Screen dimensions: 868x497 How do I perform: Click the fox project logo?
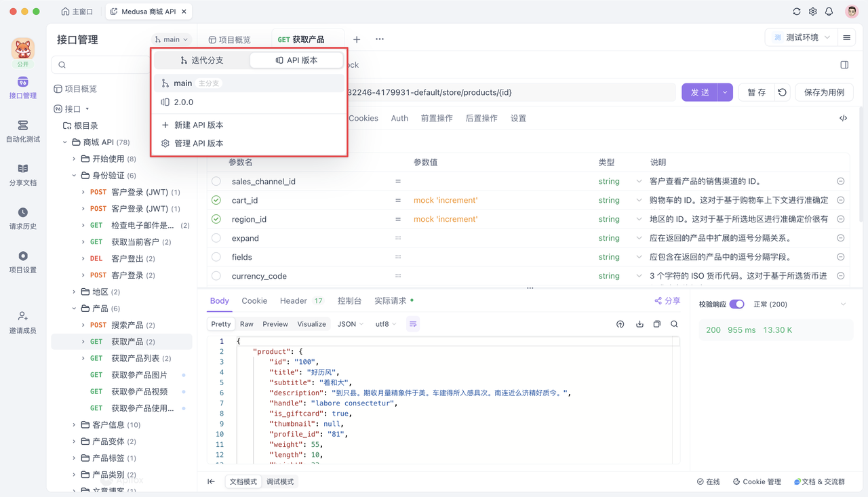tap(23, 49)
